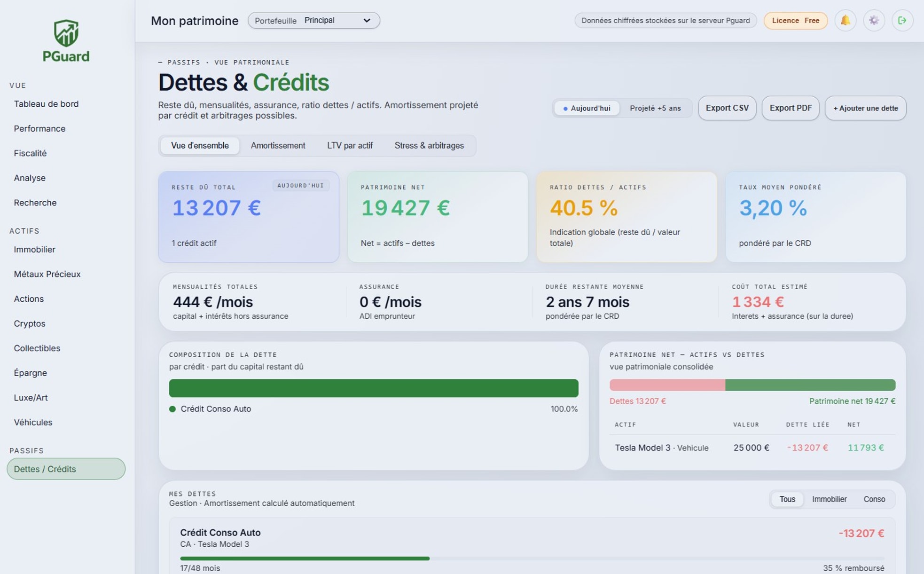Switch to Projeté +5 ans view
The width and height of the screenshot is (924, 574).
pyautogui.click(x=655, y=108)
